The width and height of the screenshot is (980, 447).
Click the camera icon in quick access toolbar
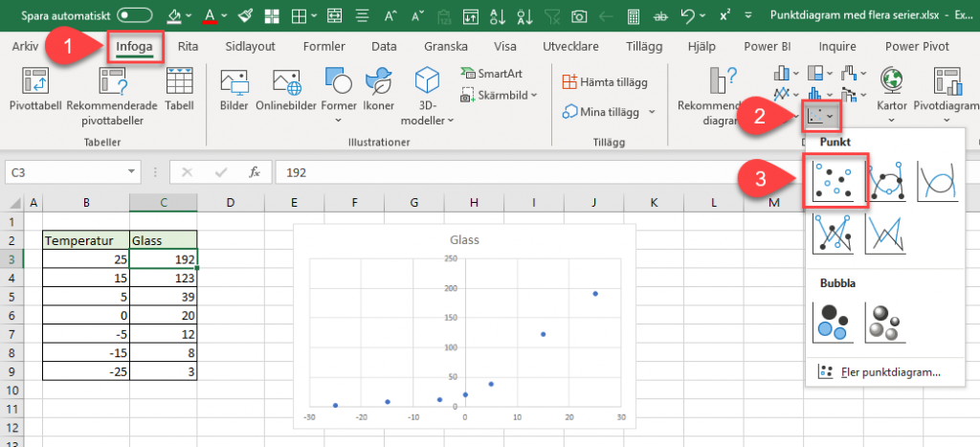(579, 15)
